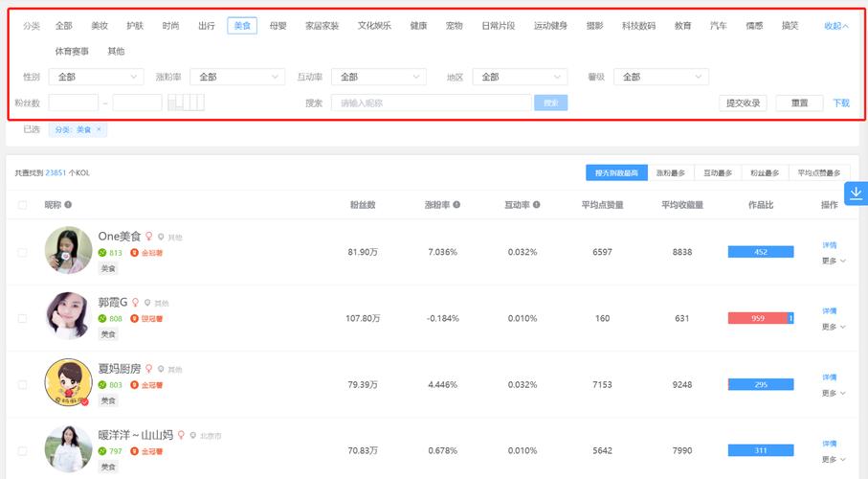
Task: Click the 23851 result count
Action: 56,173
